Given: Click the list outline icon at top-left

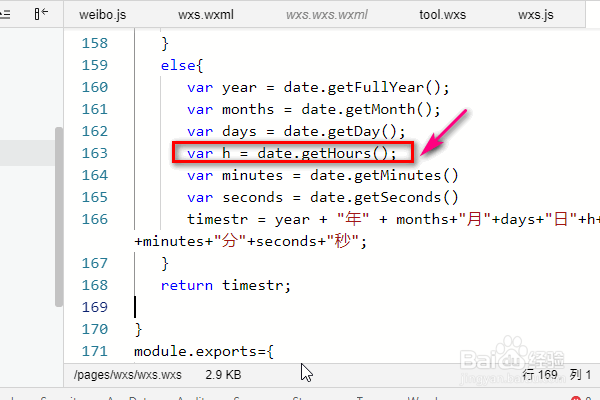Looking at the screenshot, I should [x=5, y=15].
